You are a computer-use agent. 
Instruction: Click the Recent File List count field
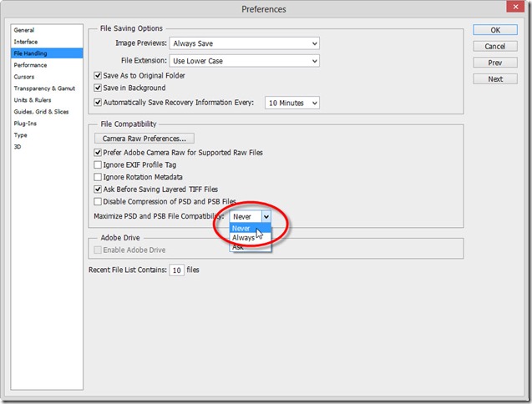[x=177, y=270]
